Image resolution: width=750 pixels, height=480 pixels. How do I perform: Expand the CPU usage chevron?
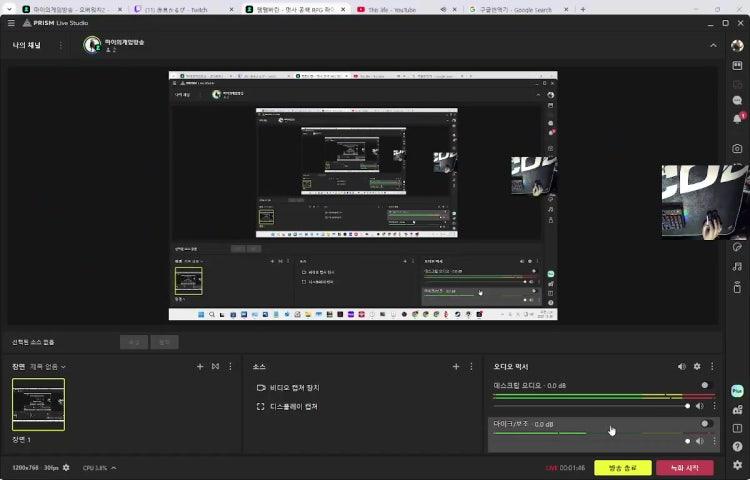coord(114,467)
